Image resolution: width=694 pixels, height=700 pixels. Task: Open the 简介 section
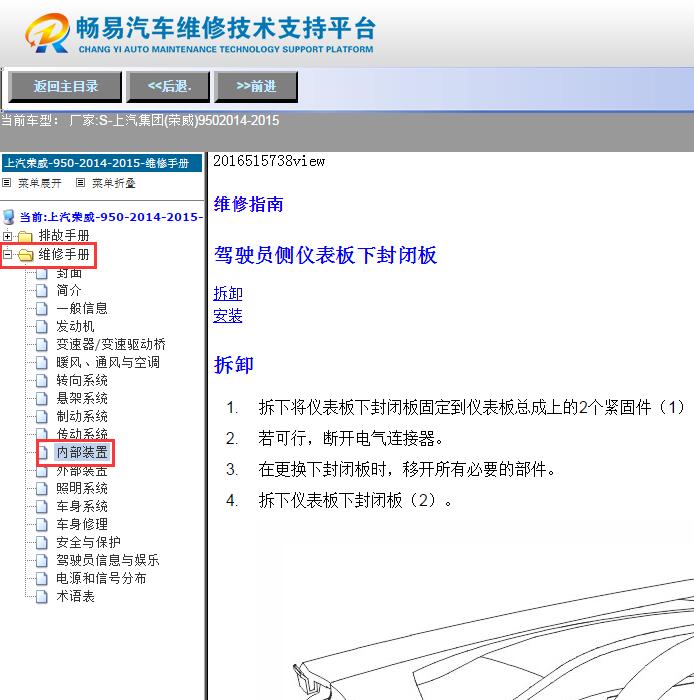tap(69, 290)
